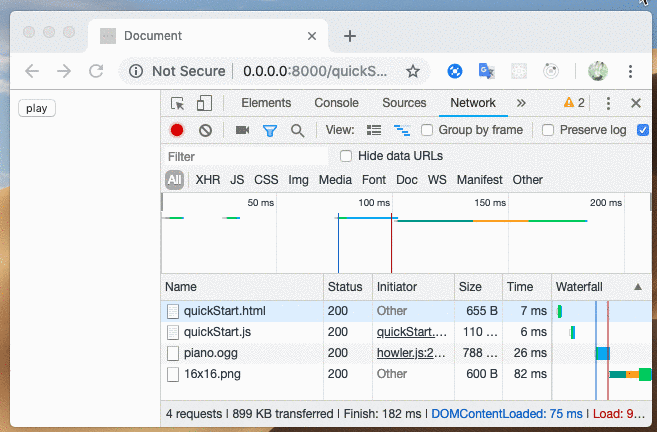Toggle the device toolbar icon
Screen dimensions: 657x432
point(204,103)
